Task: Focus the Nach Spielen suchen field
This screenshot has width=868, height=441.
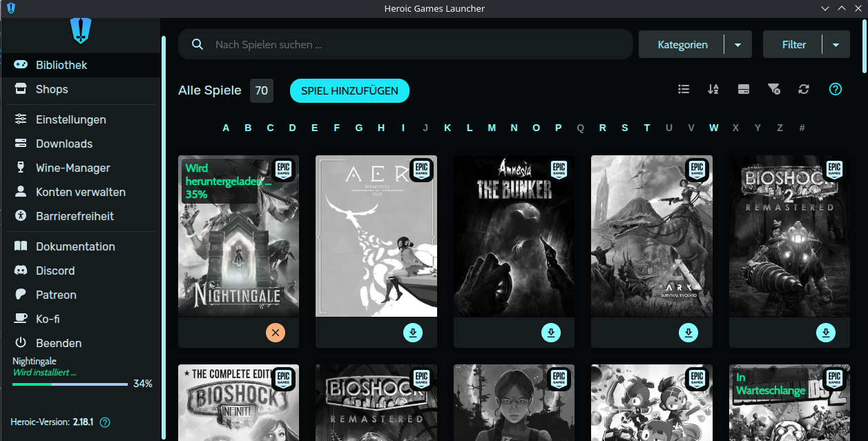Action: coord(405,44)
